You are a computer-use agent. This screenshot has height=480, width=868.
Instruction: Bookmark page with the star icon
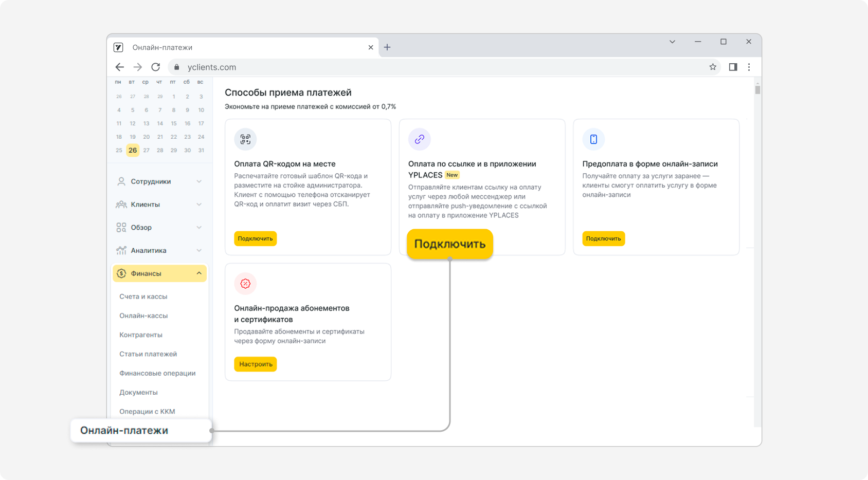tap(713, 67)
